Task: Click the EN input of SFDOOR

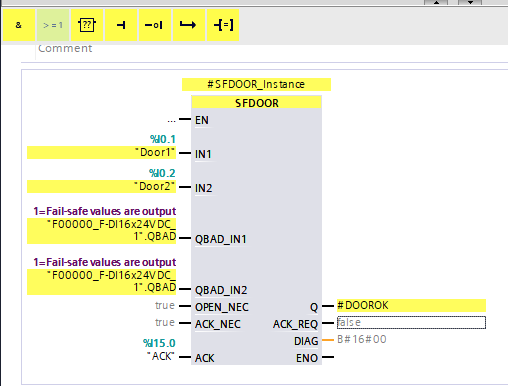Action: (202, 120)
